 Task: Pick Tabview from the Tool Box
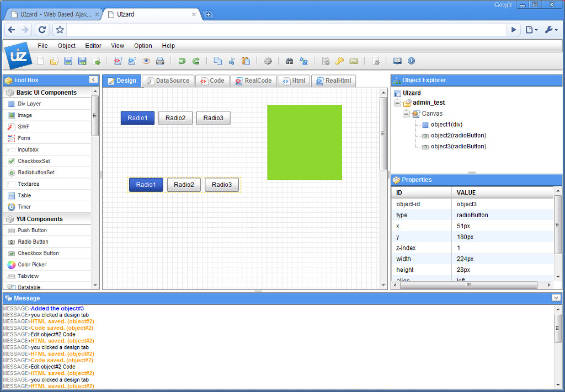[x=47, y=276]
